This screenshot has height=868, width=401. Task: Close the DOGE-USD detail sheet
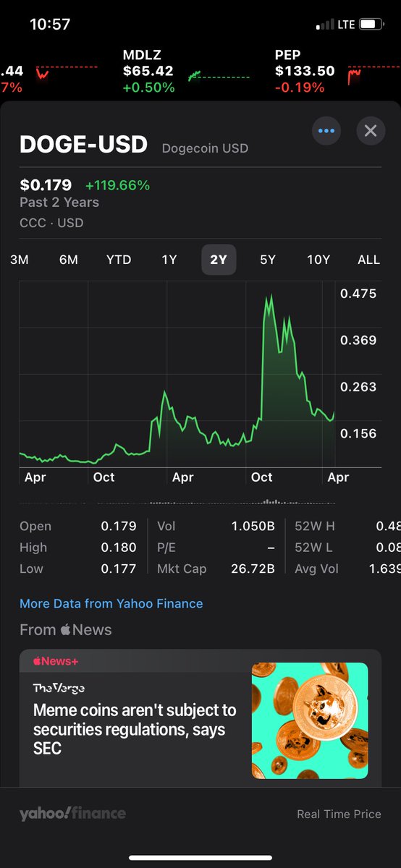(371, 131)
